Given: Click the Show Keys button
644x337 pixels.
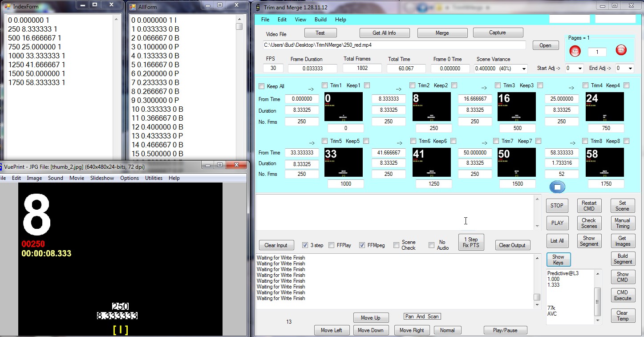Looking at the screenshot, I should [x=558, y=260].
